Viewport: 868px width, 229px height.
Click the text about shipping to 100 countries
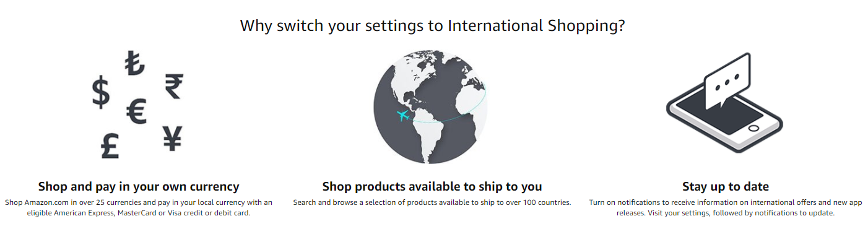[x=432, y=202]
